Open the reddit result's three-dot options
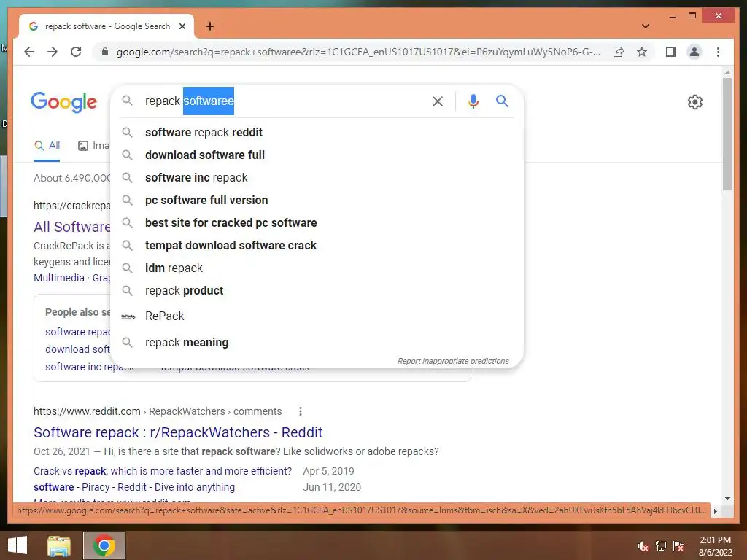 click(300, 411)
